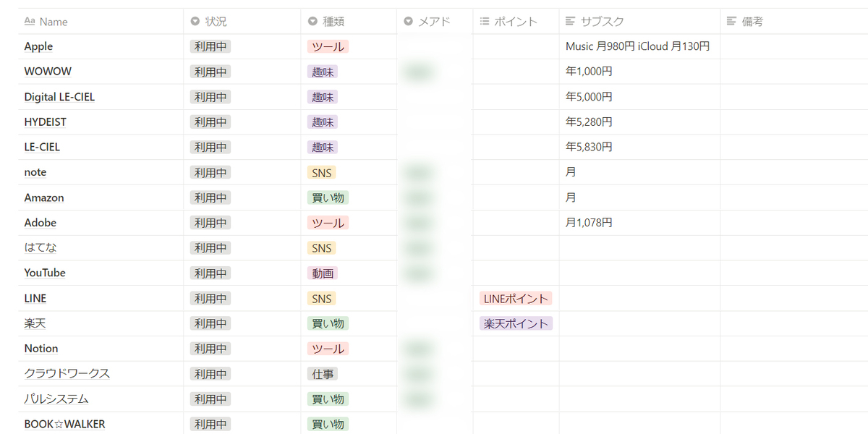Click the LINEポイント colored tag
This screenshot has width=868, height=434.
pyautogui.click(x=515, y=298)
